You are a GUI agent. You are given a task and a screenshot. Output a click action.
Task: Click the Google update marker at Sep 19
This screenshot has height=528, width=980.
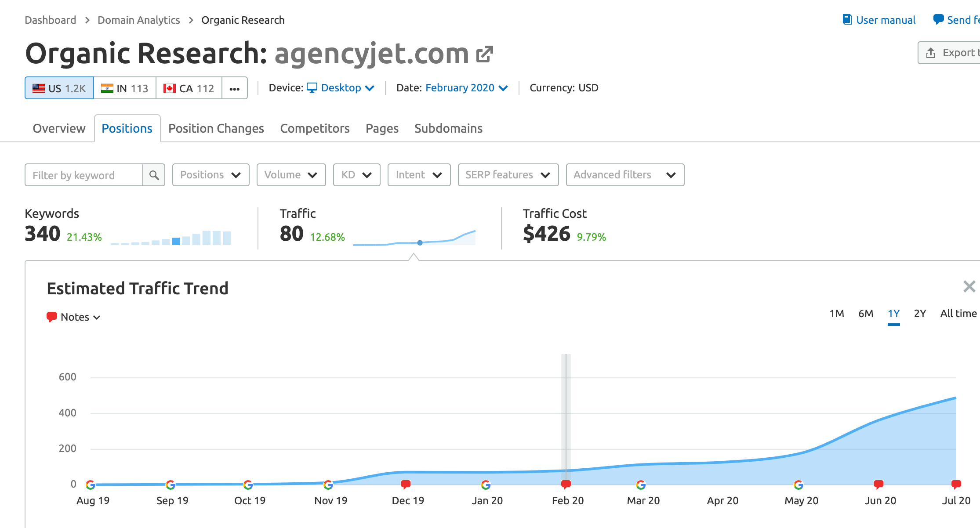click(x=171, y=485)
